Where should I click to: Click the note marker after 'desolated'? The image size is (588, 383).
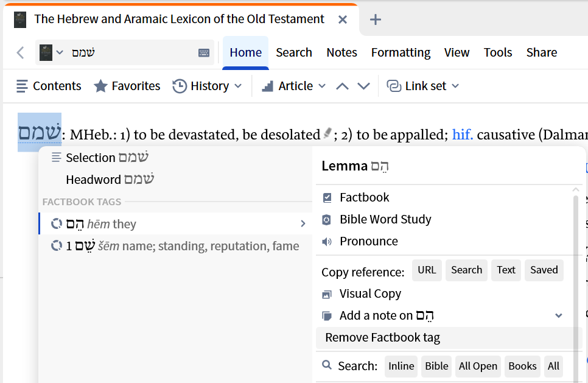[x=328, y=133]
